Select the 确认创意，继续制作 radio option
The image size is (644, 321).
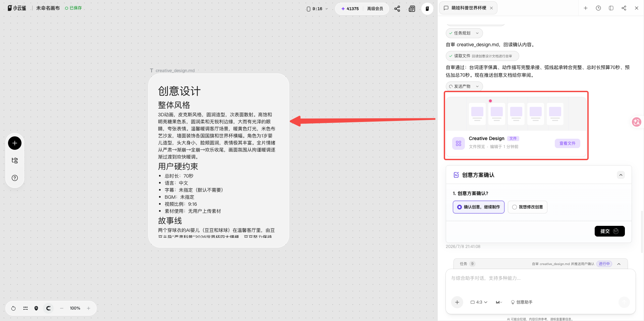(479, 207)
